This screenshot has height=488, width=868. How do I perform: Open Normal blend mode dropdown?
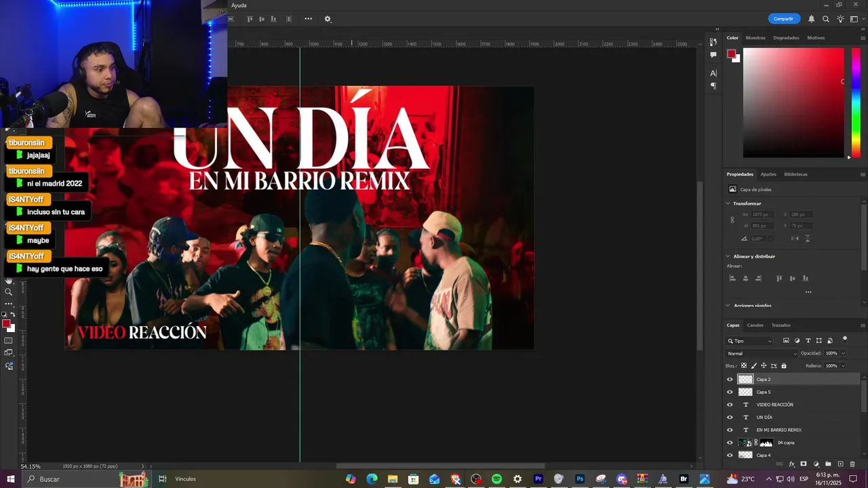point(762,353)
